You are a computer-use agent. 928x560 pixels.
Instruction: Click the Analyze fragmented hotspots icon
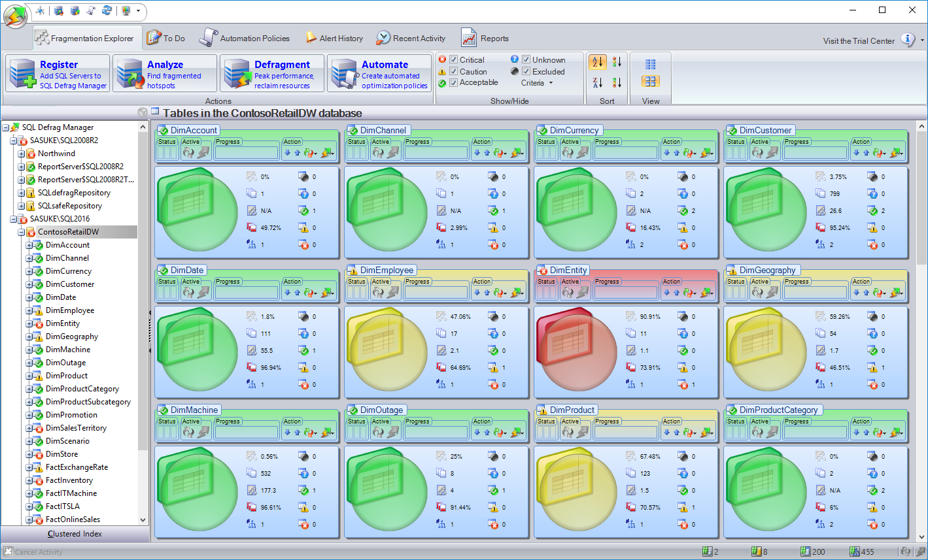[129, 74]
